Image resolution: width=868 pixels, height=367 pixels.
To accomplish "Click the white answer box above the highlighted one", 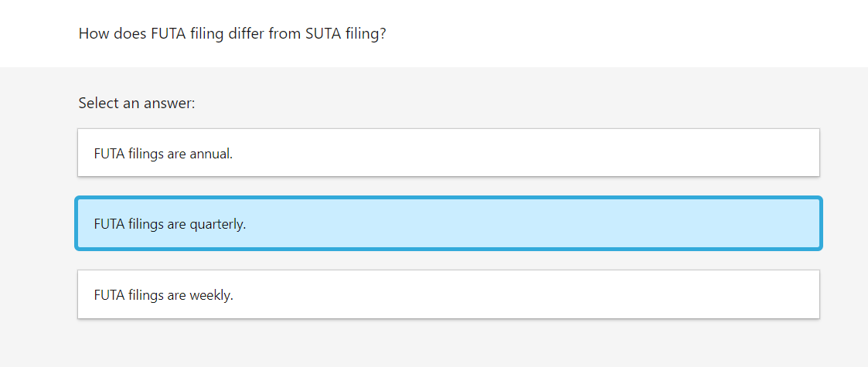I will click(x=448, y=153).
